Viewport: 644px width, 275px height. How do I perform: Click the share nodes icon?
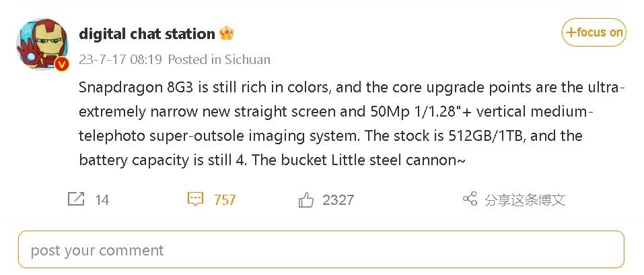(470, 199)
